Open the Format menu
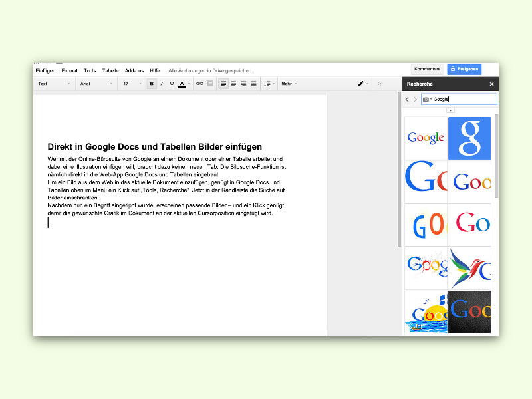The width and height of the screenshot is (532, 399). click(70, 70)
